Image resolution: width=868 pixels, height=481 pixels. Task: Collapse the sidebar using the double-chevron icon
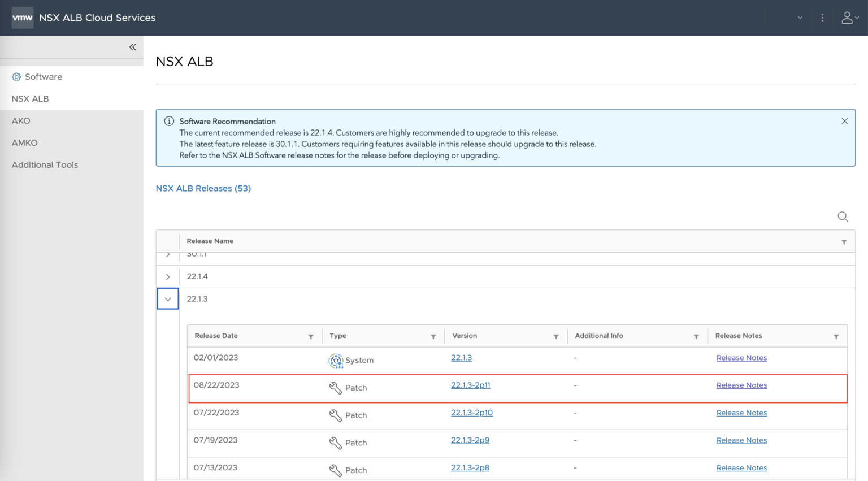[x=132, y=47]
